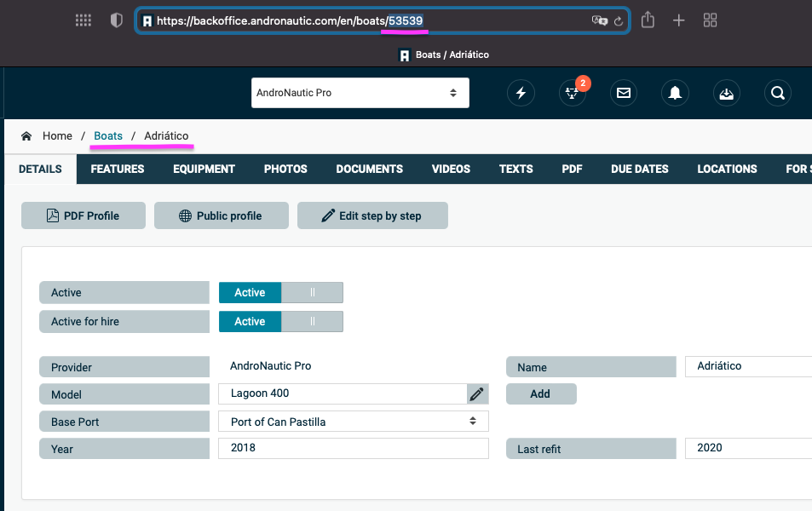Open the AndroNautic Pro provider dropdown

point(360,93)
